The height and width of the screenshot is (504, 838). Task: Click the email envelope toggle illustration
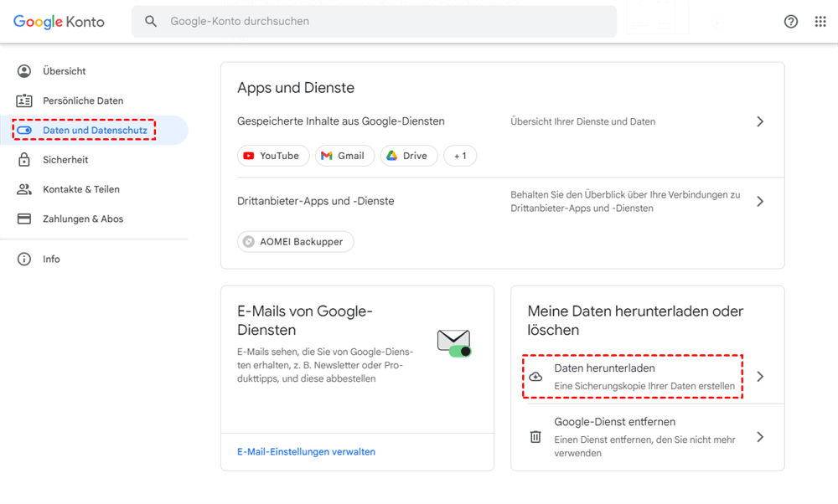click(454, 342)
